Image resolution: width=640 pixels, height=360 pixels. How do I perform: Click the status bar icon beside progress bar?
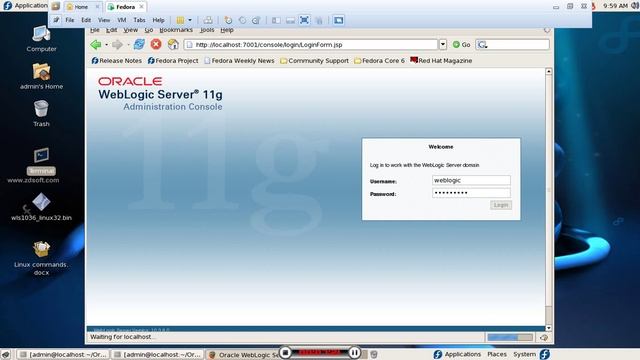[544, 337]
